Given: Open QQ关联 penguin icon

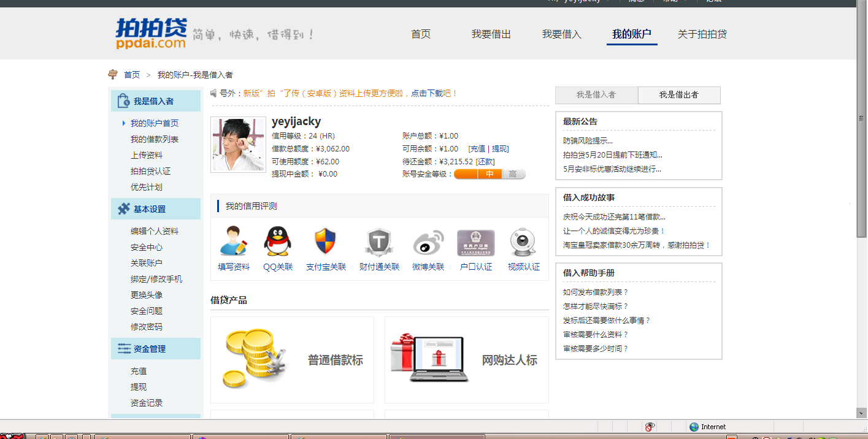Looking at the screenshot, I should [277, 242].
